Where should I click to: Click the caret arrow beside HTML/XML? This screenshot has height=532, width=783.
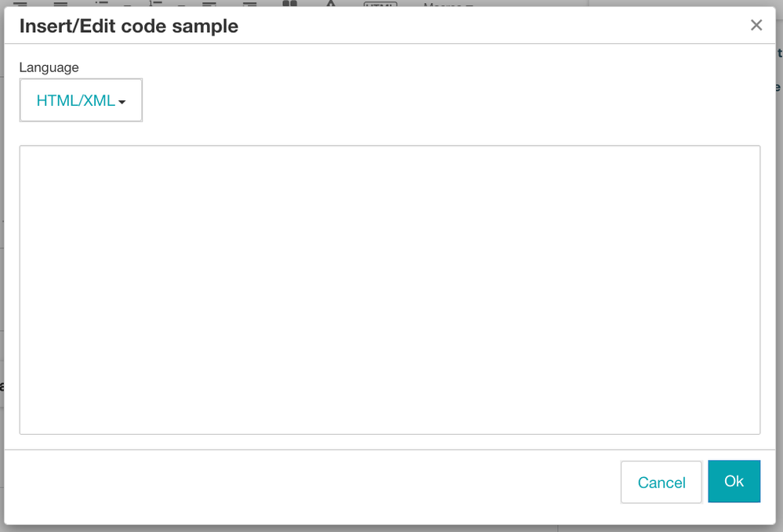121,102
